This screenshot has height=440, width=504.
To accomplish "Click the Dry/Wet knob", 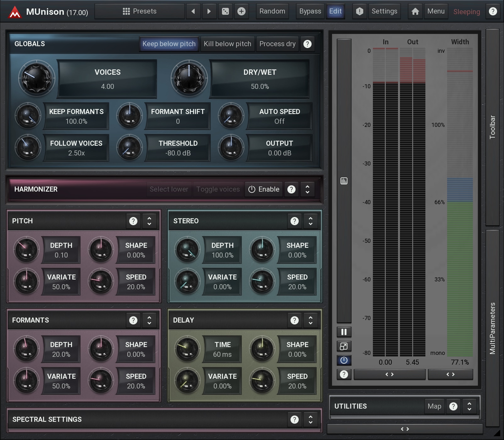I will (x=189, y=79).
